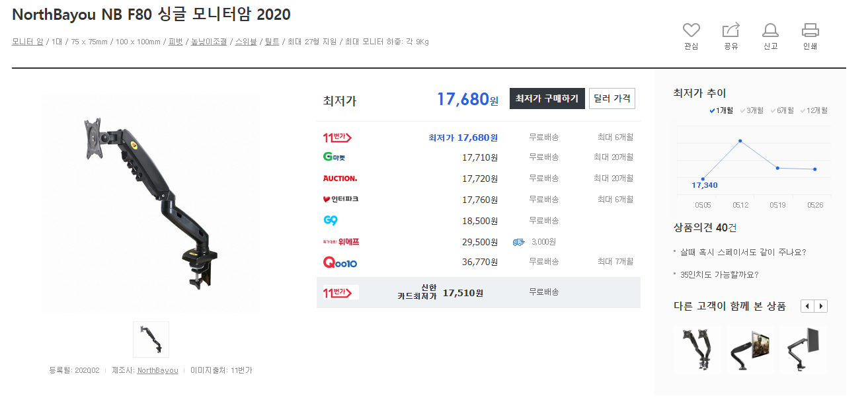The width and height of the screenshot is (868, 398).
Task: Show previous related products with left arrow
Action: click(x=807, y=306)
